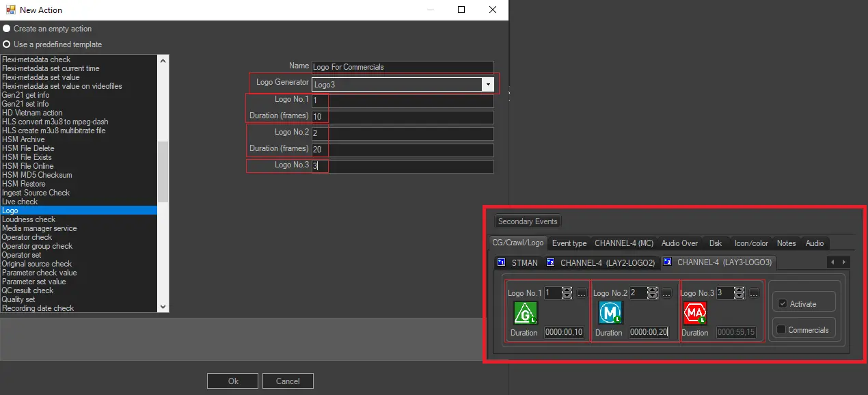
Task: Click the Logo No.3 spinner arrows
Action: tap(740, 293)
